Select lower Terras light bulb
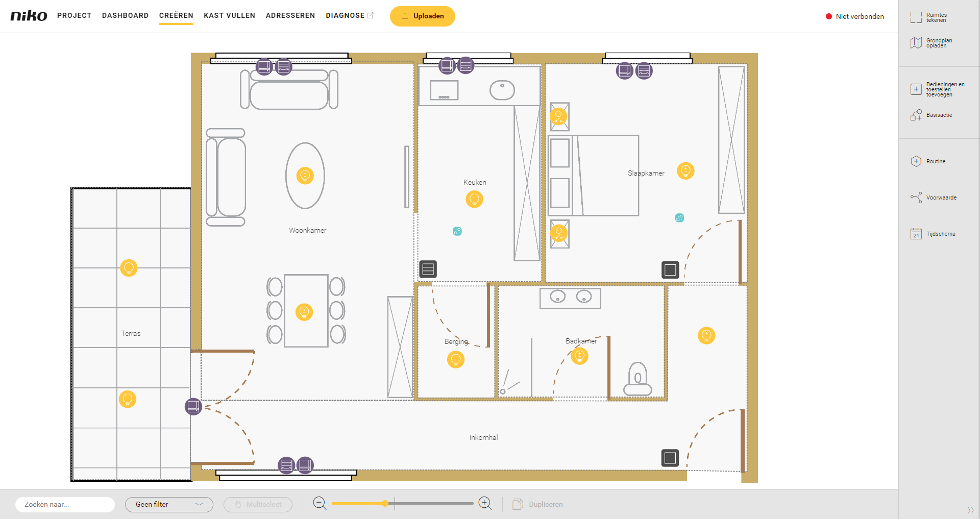Screen dimensions: 980x519 (128, 399)
